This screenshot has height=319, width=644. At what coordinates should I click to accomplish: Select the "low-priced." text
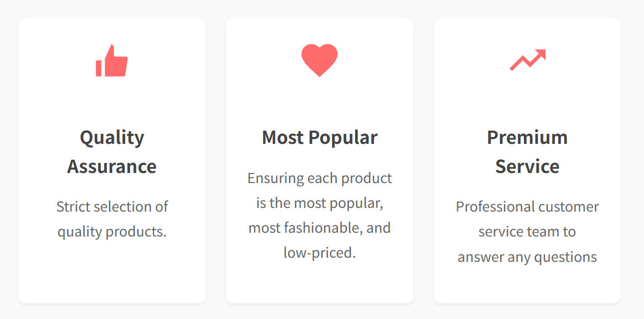(320, 253)
